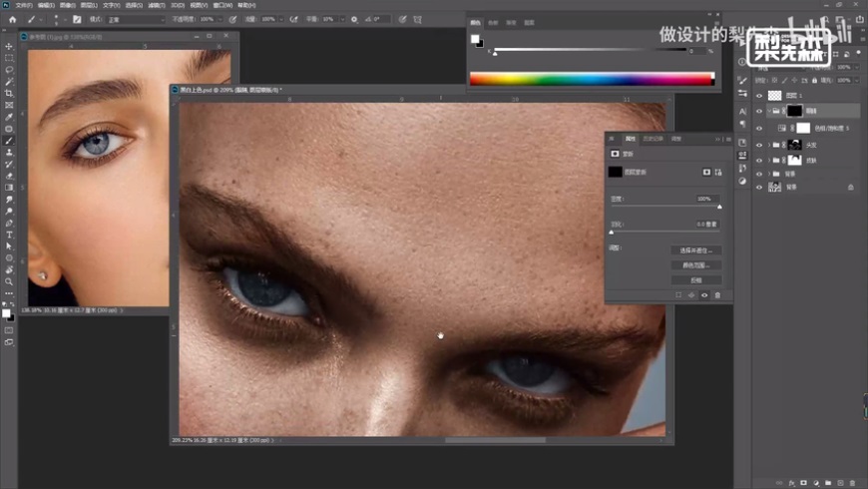Viewport: 868px width, 489px height.
Task: Toggle visibility of the 色相/饱和度 layer
Action: coord(759,128)
